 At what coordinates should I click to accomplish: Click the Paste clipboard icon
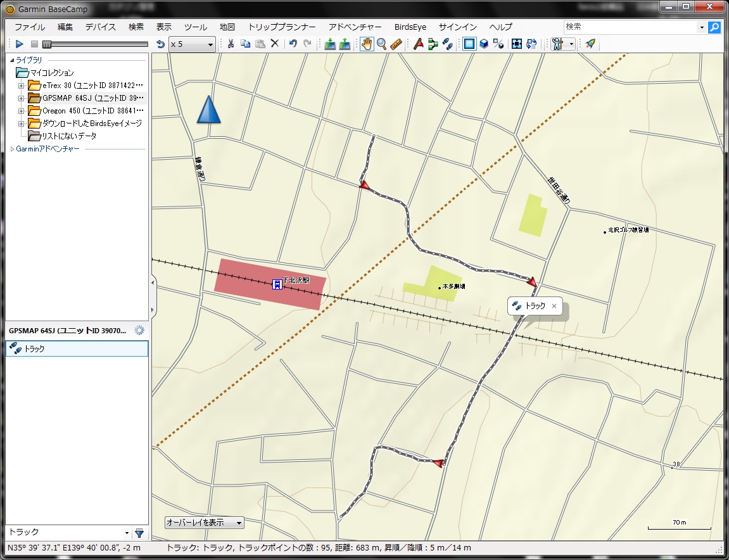260,44
